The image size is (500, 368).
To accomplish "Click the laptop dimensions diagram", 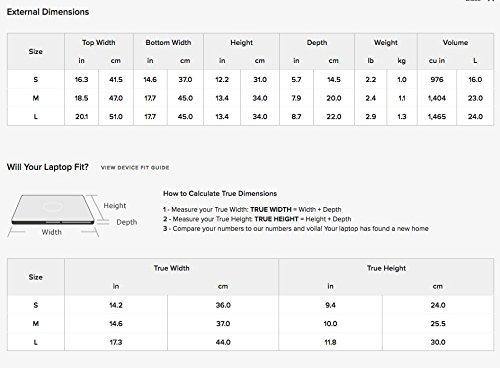I will [72, 216].
